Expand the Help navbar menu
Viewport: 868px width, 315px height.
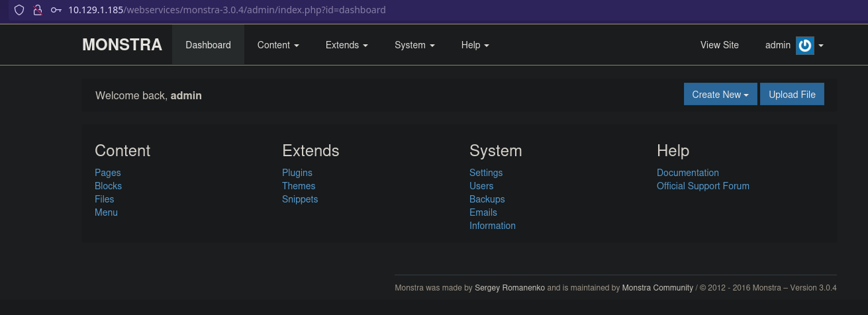[x=475, y=45]
